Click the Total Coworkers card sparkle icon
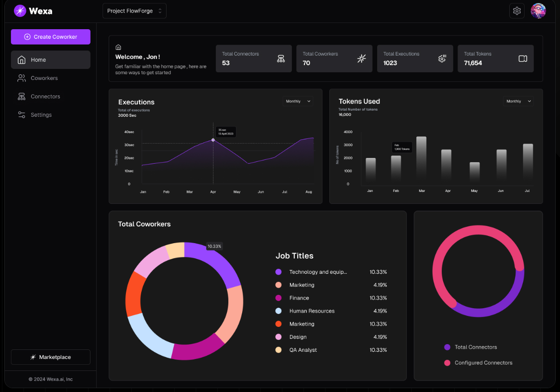The height and width of the screenshot is (392, 560). 361,58
